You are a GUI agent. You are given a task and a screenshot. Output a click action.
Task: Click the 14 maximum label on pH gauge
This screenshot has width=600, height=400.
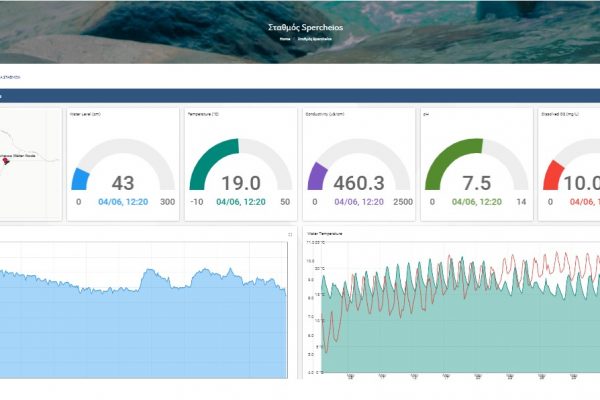tap(521, 202)
